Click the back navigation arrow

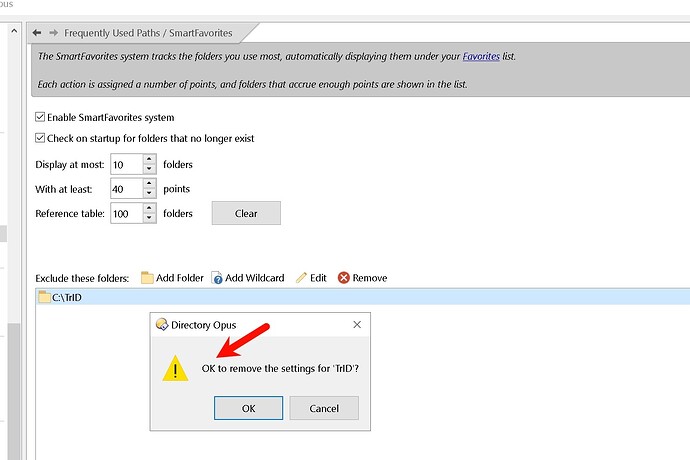click(37, 33)
